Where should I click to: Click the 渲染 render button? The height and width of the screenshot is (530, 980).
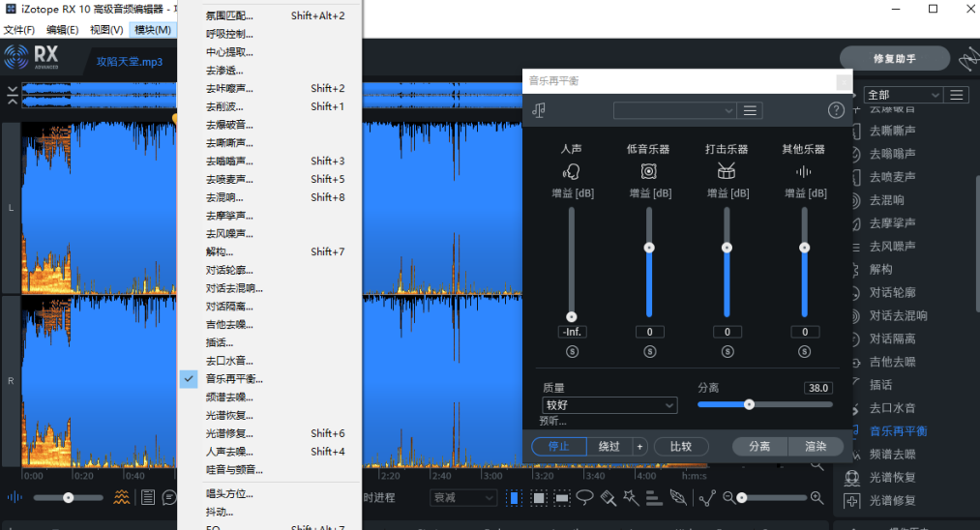(x=816, y=447)
